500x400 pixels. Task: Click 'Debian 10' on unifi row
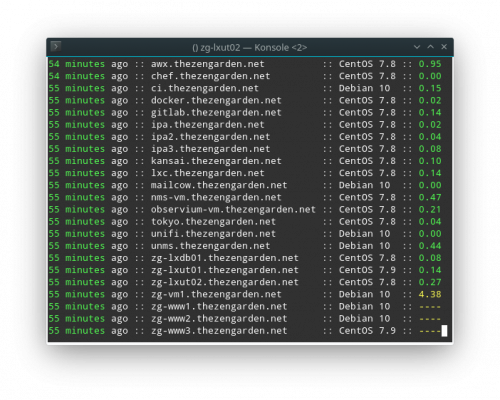[x=364, y=234]
